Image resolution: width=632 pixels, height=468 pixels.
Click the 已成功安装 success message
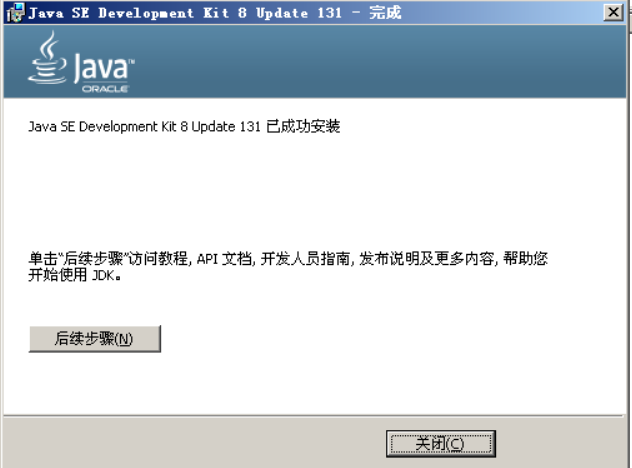(x=303, y=126)
